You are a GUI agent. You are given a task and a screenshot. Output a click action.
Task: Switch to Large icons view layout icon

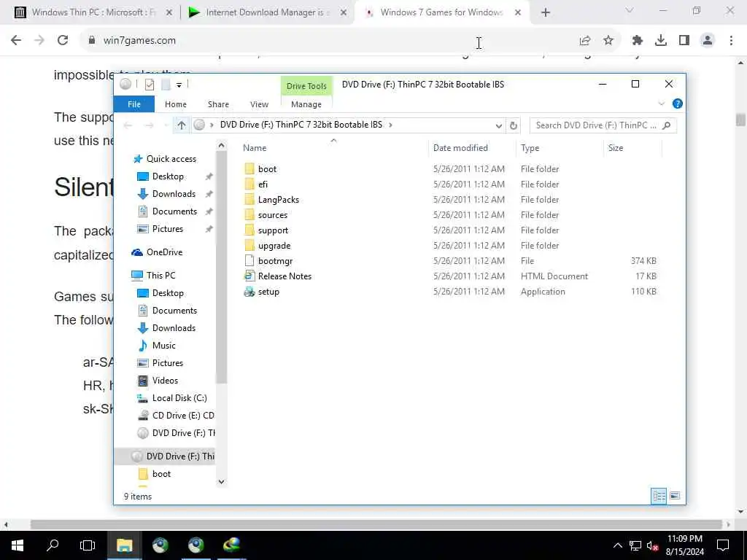click(x=675, y=496)
